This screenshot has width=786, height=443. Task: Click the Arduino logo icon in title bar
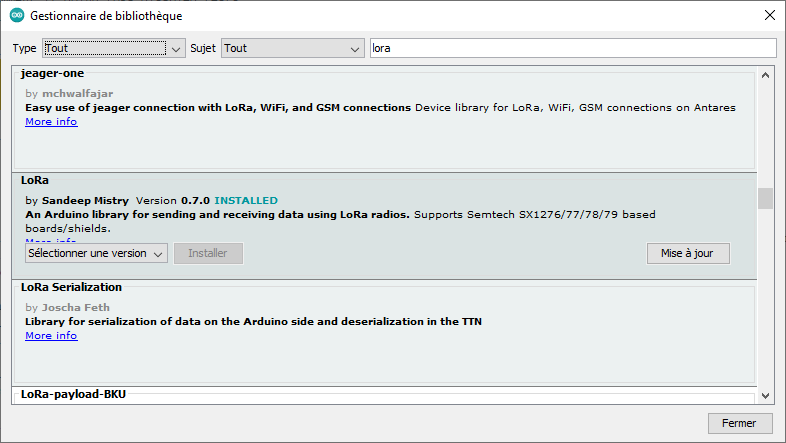pyautogui.click(x=17, y=16)
